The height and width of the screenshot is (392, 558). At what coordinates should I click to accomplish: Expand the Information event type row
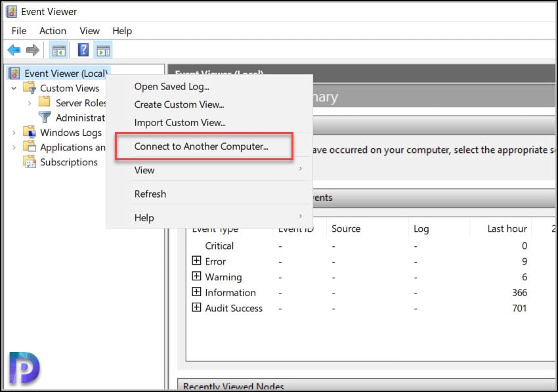pos(196,292)
